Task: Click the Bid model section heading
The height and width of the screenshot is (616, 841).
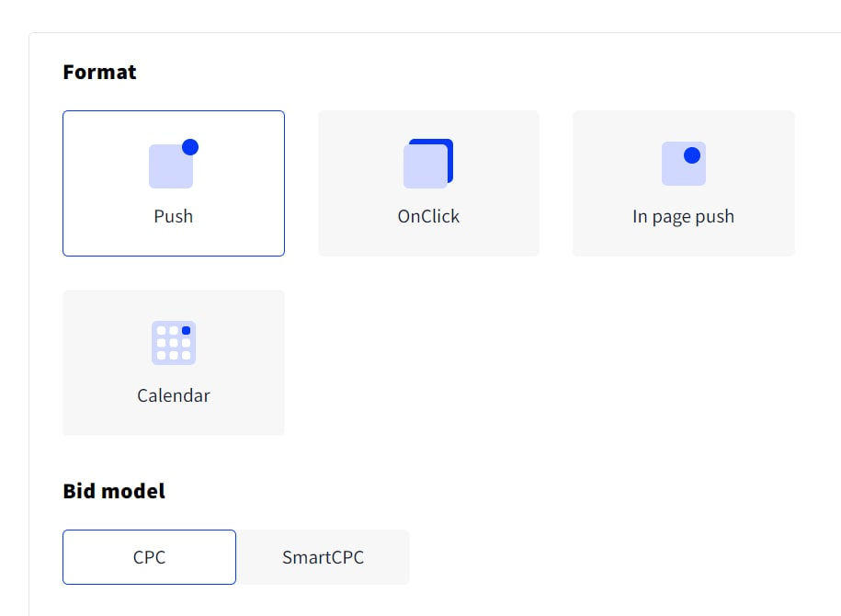Action: [114, 491]
